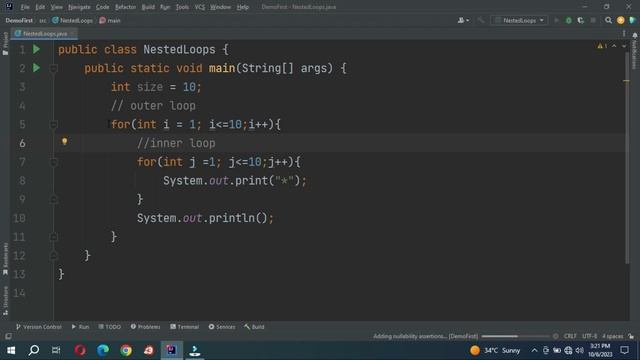Click NestedLoops class breadcrumb
The image size is (640, 360).
(73, 20)
